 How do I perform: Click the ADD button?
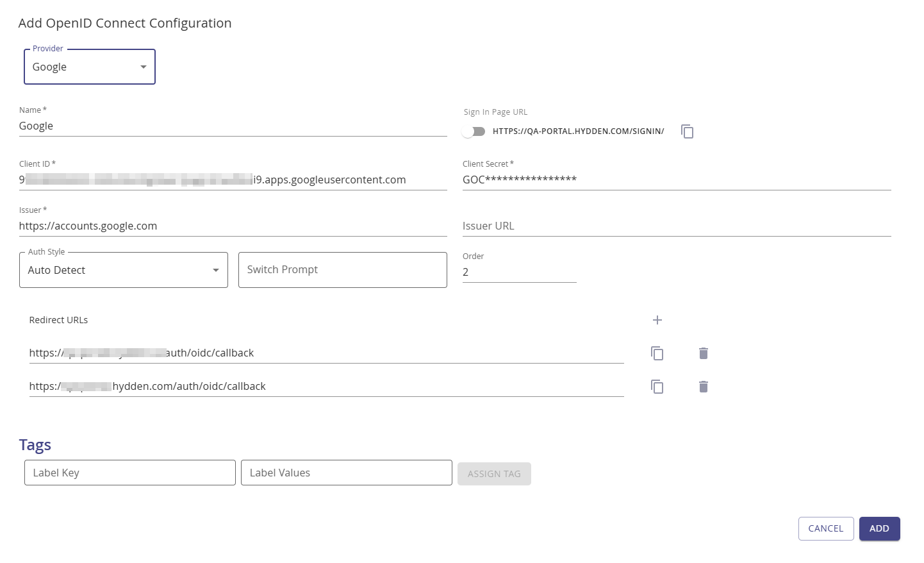(x=879, y=528)
